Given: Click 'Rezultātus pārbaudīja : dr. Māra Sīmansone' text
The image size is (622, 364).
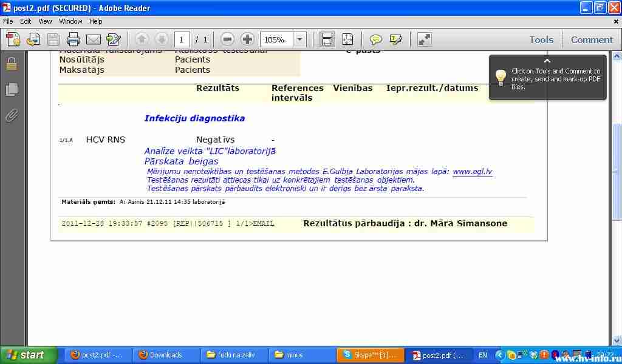Looking at the screenshot, I should point(405,223).
